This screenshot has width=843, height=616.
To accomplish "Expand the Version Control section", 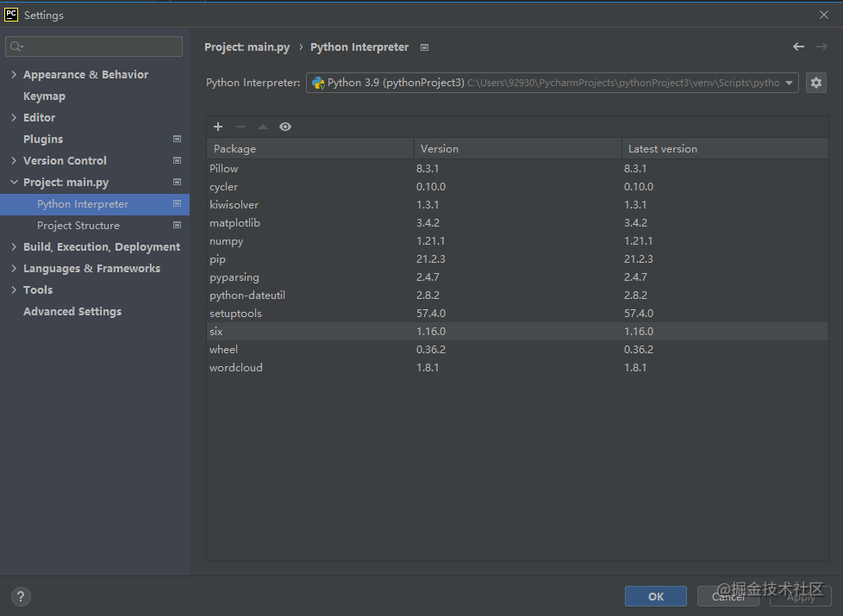I will pos(14,160).
